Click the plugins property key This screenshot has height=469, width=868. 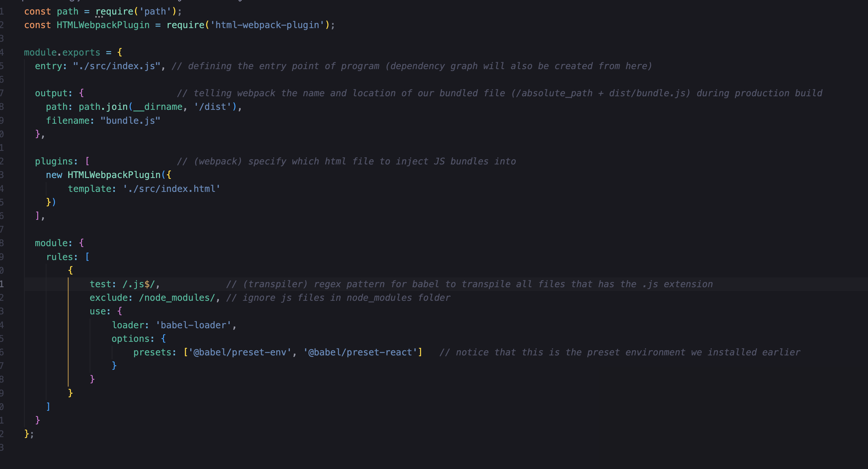[54, 161]
